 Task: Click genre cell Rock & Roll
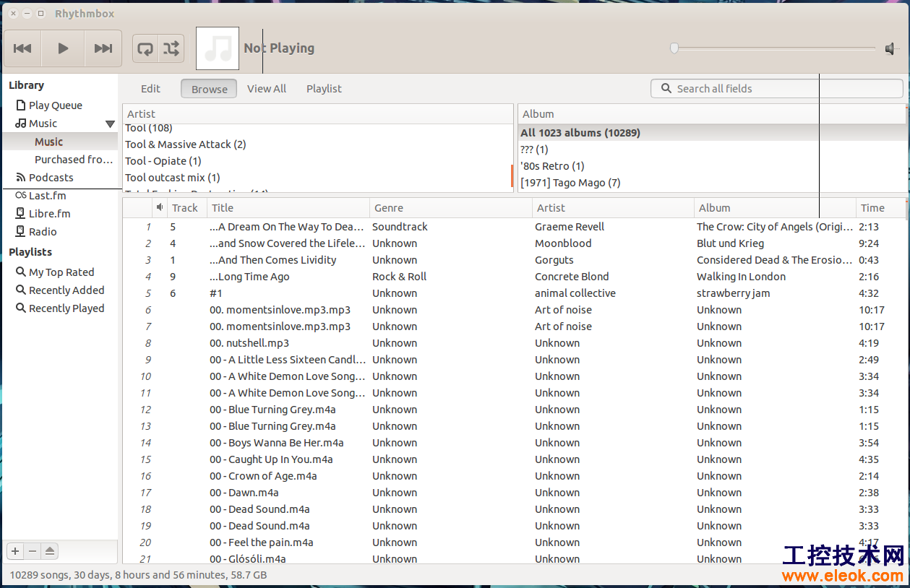point(399,277)
